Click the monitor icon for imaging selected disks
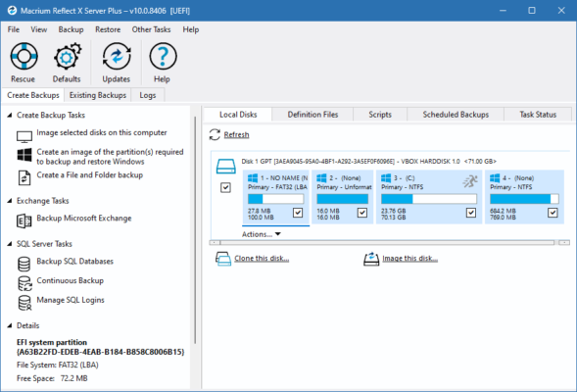The height and width of the screenshot is (392, 577). [x=24, y=136]
